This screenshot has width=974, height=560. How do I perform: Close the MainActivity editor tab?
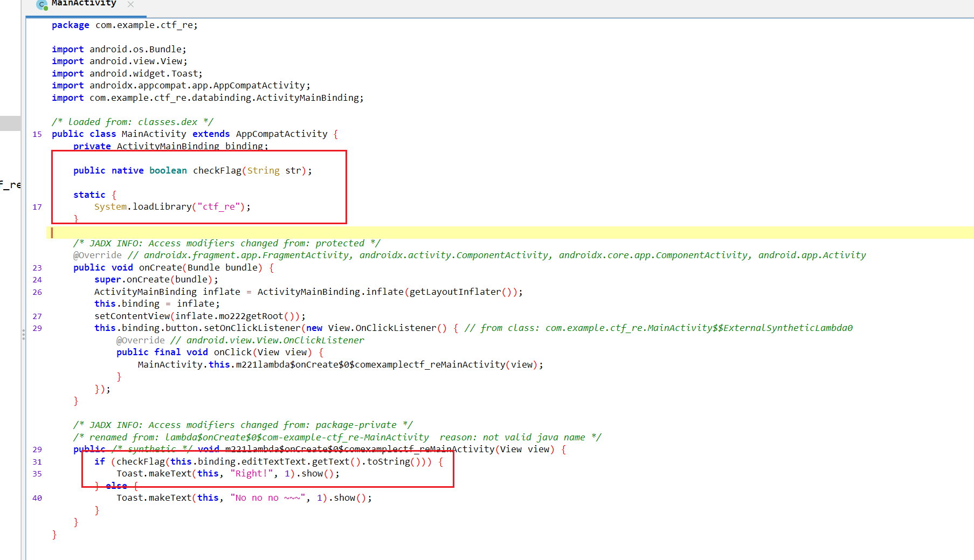(130, 4)
